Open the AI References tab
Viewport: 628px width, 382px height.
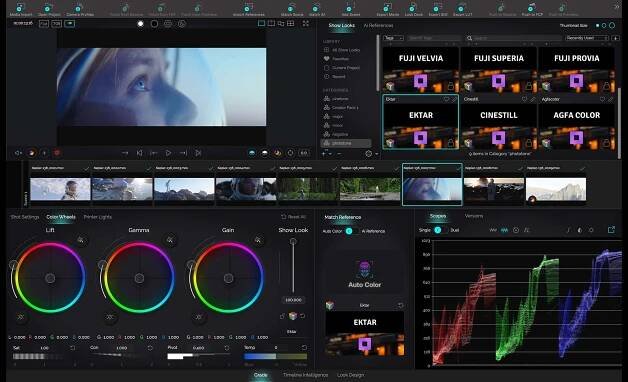(378, 26)
